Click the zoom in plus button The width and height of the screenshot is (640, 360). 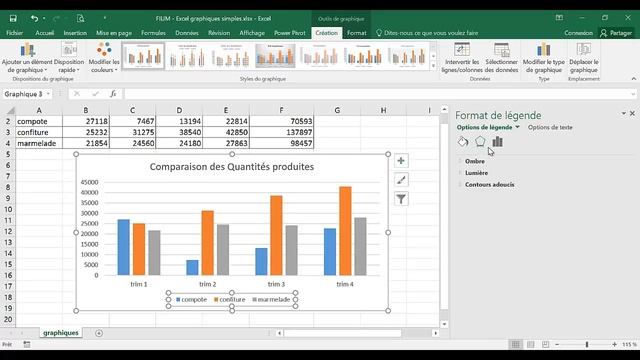614,344
